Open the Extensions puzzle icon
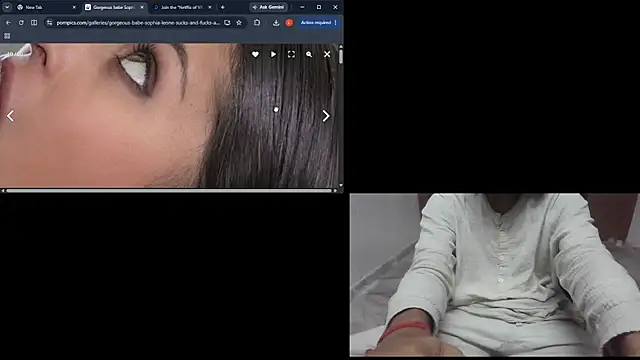 (257, 22)
